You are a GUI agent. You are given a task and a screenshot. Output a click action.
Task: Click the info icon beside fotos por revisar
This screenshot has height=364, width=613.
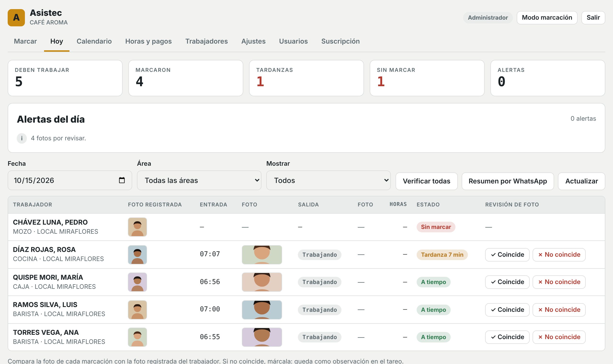pos(22,138)
